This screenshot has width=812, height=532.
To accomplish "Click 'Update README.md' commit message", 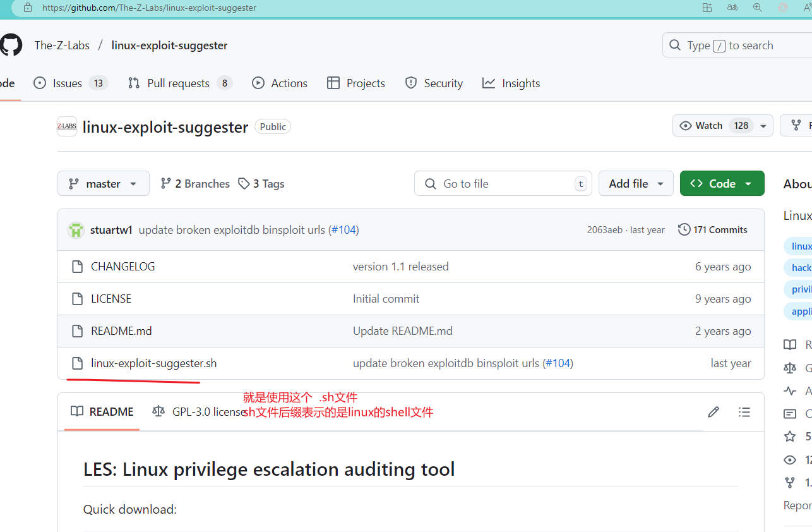I will coord(403,331).
